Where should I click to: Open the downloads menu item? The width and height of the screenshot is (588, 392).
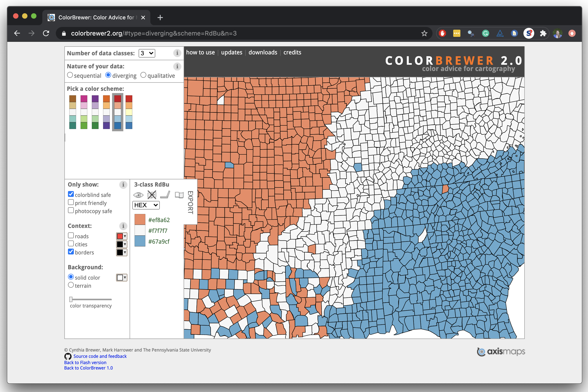[263, 53]
